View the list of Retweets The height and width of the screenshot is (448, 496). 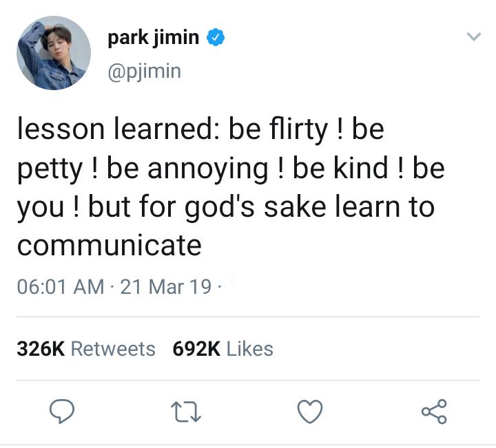113,349
